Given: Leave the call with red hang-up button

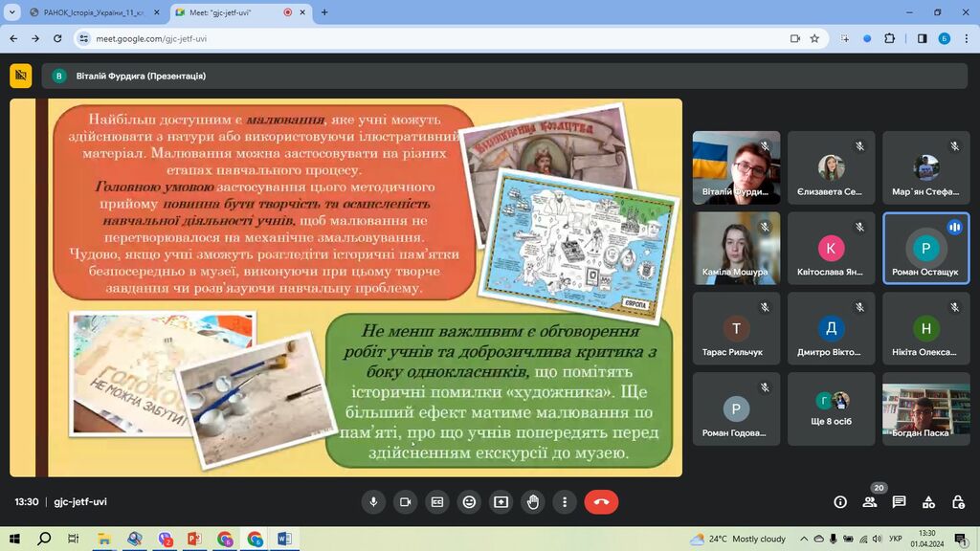Looking at the screenshot, I should 601,502.
